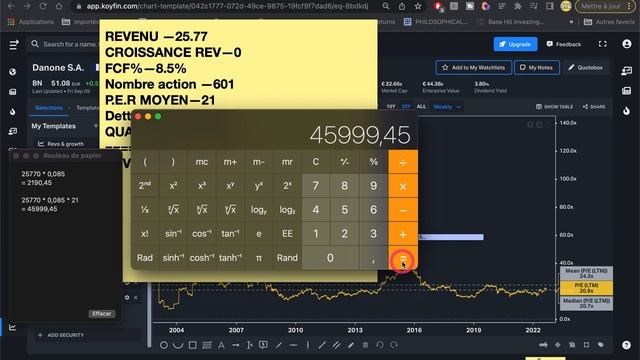Image resolution: width=640 pixels, height=360 pixels.
Task: Click Add to My Watchlists button
Action: click(473, 68)
